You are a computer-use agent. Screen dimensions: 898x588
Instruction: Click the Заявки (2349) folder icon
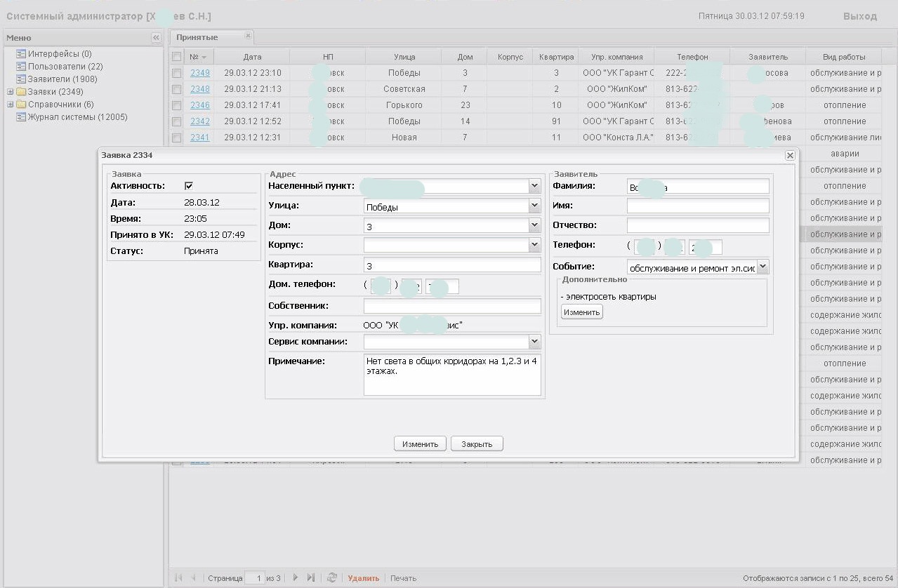pyautogui.click(x=21, y=92)
